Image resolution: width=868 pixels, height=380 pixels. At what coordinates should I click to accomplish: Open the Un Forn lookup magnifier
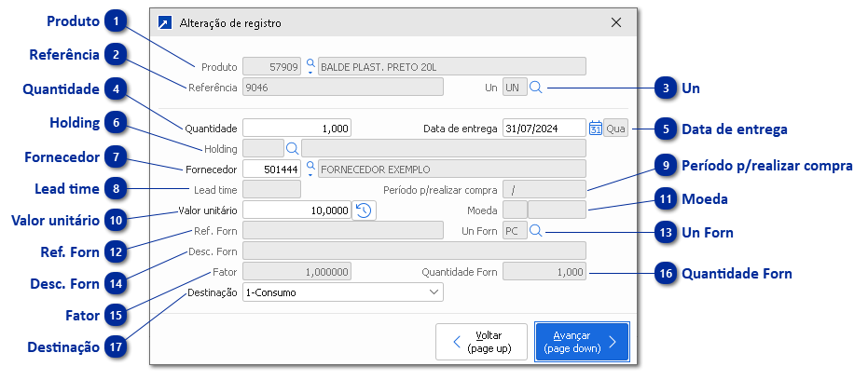coord(536,231)
